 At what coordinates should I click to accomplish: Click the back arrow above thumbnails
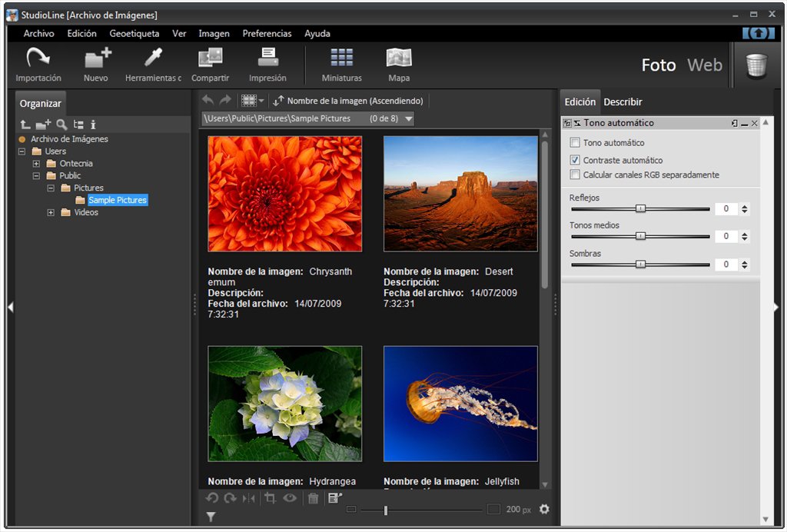pyautogui.click(x=208, y=101)
